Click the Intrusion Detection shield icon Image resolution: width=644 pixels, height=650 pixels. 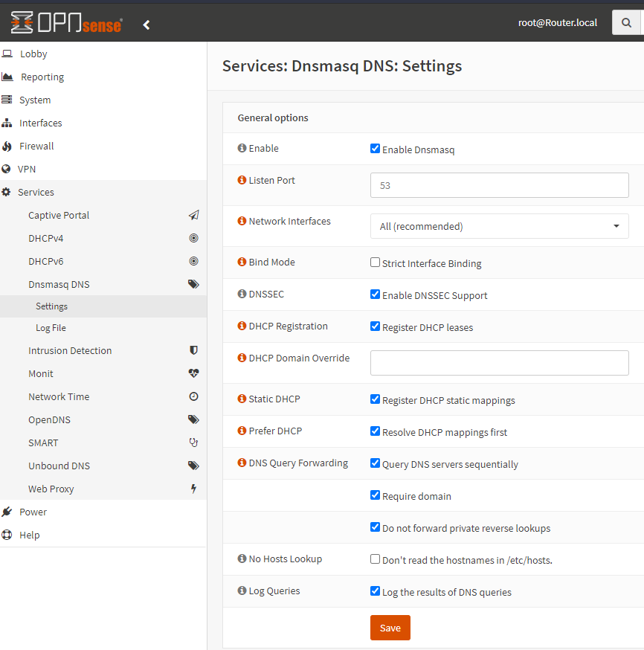[x=193, y=350]
